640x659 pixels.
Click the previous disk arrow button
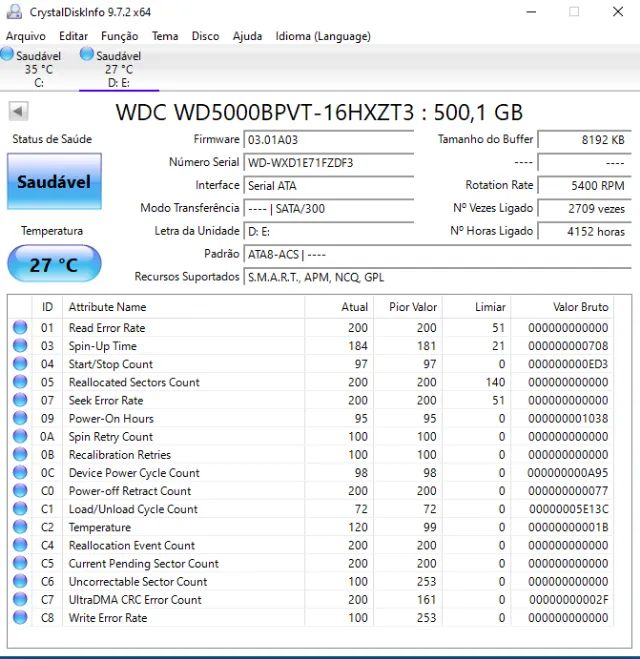click(x=18, y=112)
